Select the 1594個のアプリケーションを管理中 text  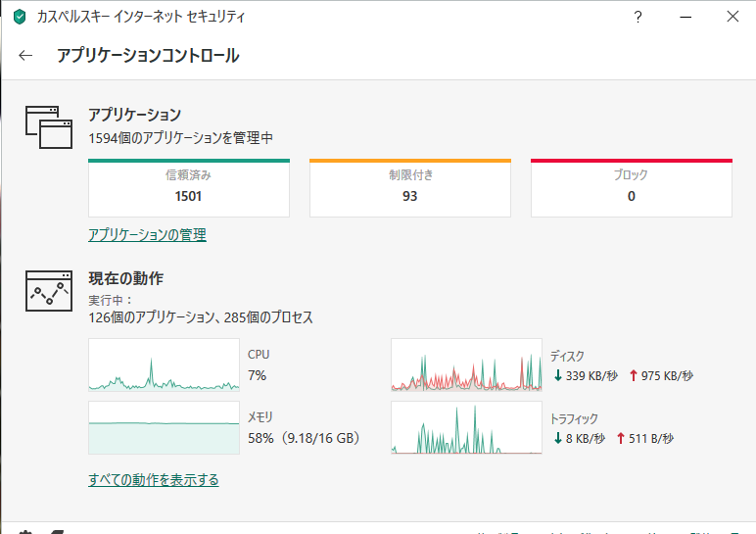click(x=181, y=138)
